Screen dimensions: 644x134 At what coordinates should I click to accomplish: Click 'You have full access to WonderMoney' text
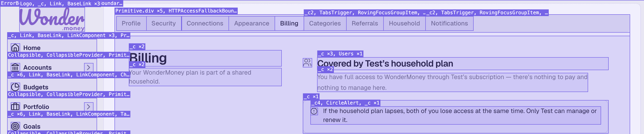point(452,82)
